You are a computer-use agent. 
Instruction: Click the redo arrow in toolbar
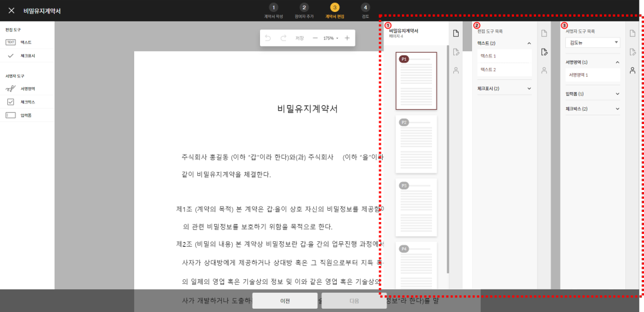tap(283, 38)
